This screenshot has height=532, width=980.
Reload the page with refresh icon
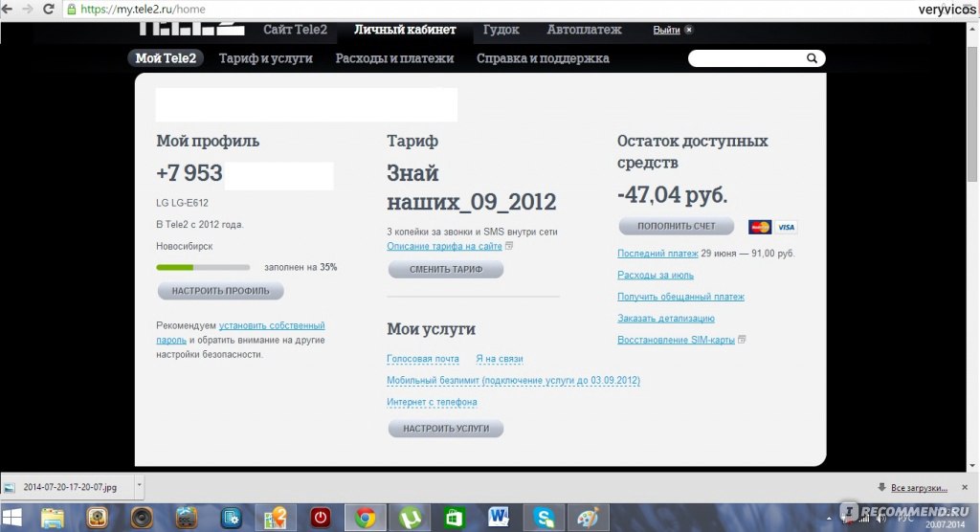point(48,9)
